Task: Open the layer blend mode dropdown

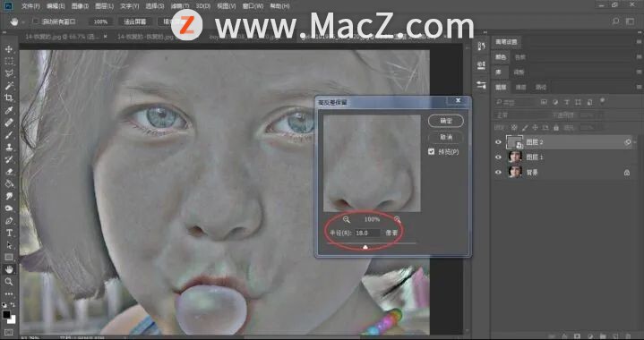Action: pyautogui.click(x=521, y=115)
